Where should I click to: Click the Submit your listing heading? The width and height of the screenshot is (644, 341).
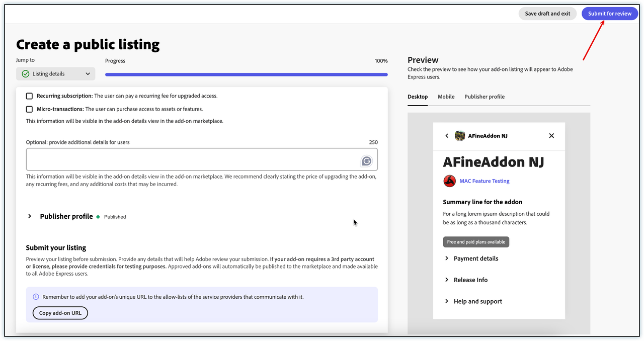coord(56,248)
